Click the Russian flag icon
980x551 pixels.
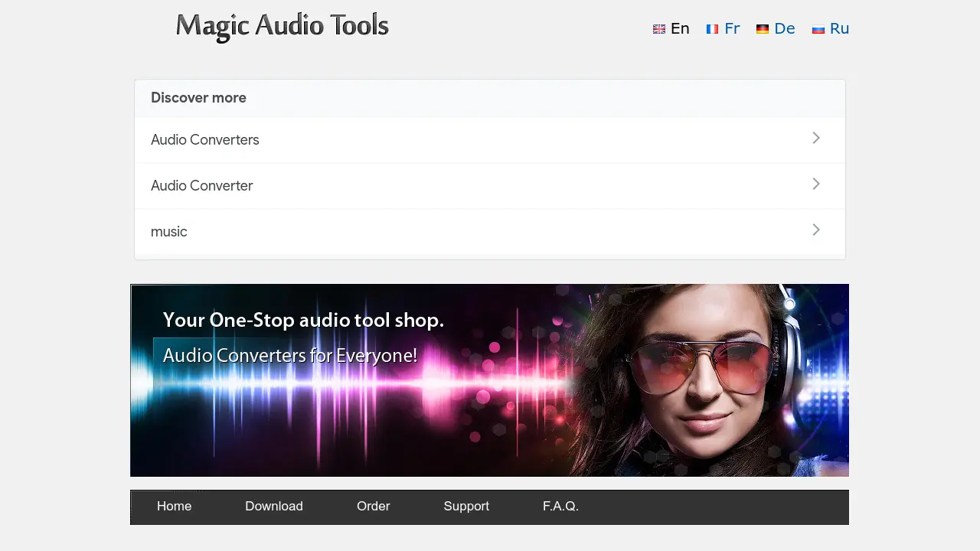818,29
